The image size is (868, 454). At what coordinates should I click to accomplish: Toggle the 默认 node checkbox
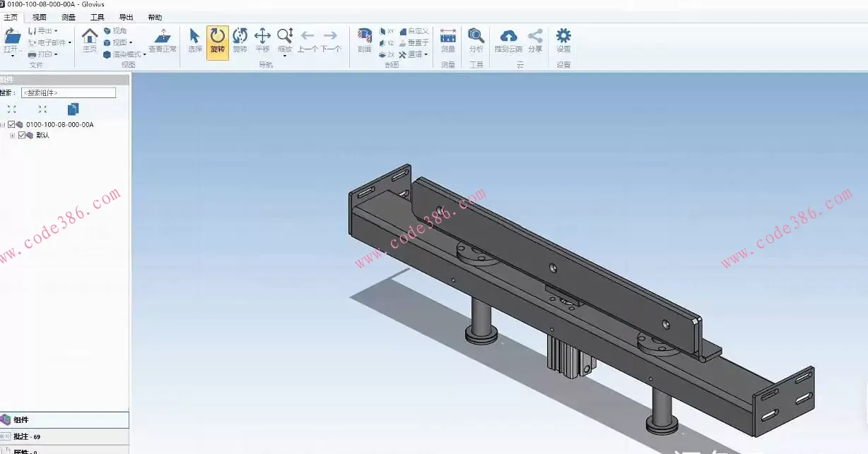22,136
